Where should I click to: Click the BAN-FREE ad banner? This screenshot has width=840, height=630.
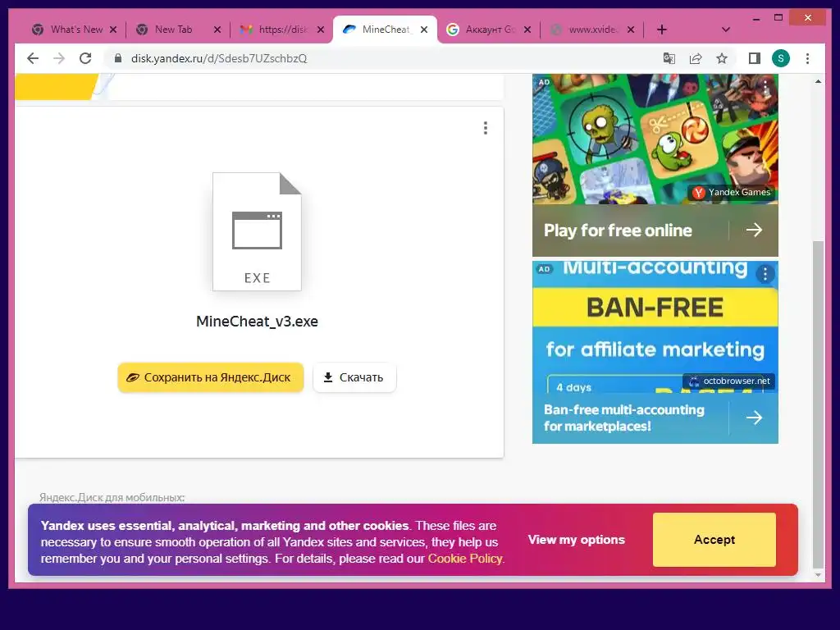655,308
